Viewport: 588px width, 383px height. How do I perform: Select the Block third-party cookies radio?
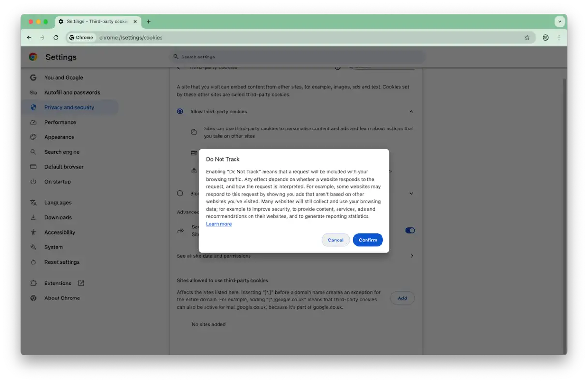click(x=180, y=193)
